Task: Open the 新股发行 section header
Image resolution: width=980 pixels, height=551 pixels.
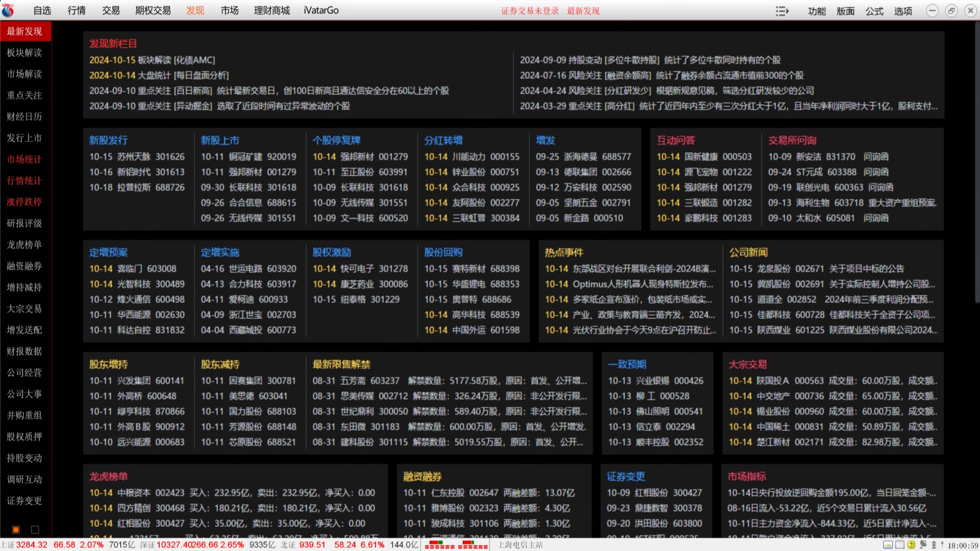Action: pos(108,140)
